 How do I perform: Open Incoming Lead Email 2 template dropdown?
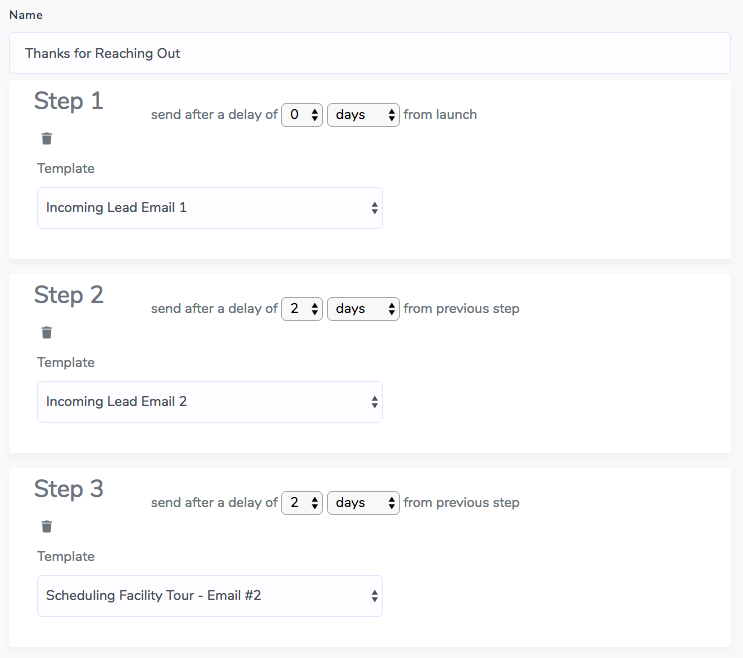[210, 402]
